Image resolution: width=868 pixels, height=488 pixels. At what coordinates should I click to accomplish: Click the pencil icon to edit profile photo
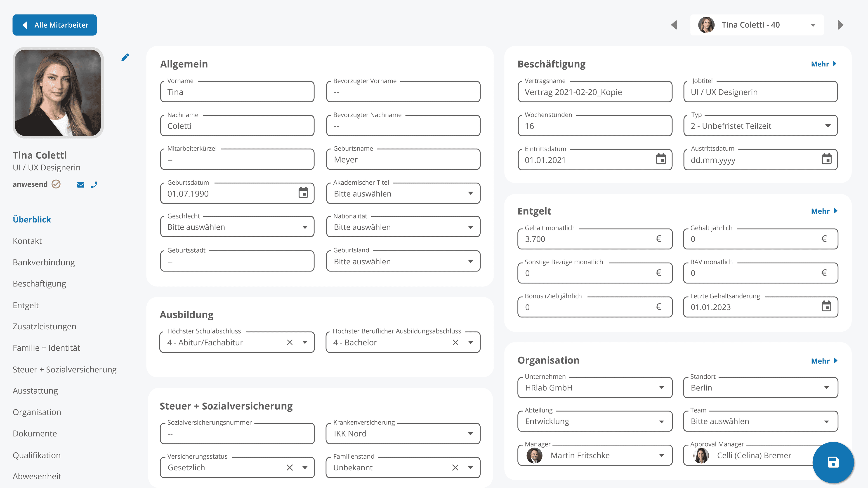tap(125, 57)
